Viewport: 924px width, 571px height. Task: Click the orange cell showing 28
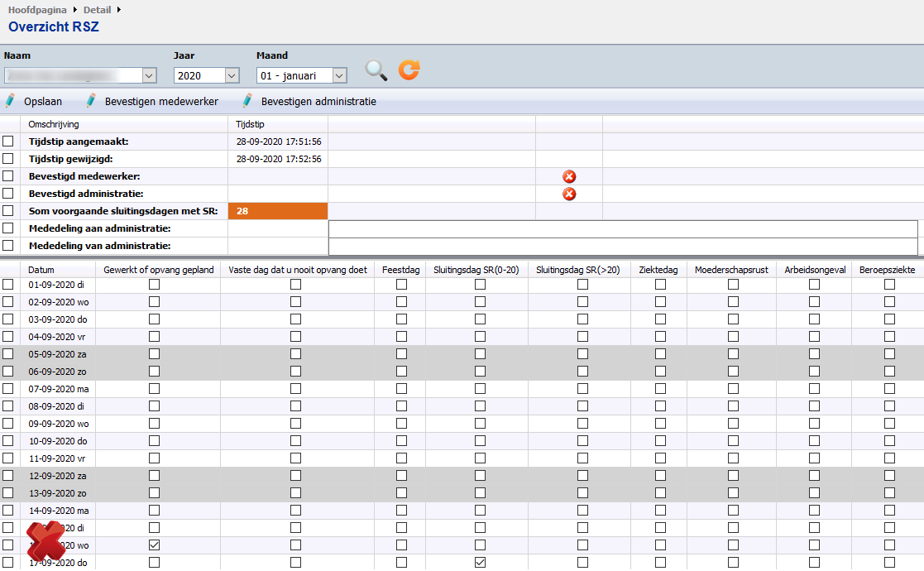[x=278, y=211]
